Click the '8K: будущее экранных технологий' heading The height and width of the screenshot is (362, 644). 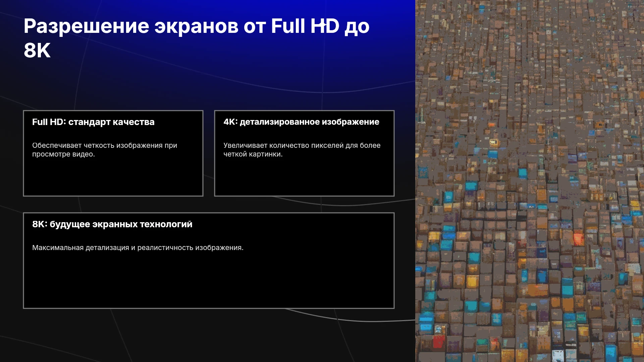click(112, 224)
